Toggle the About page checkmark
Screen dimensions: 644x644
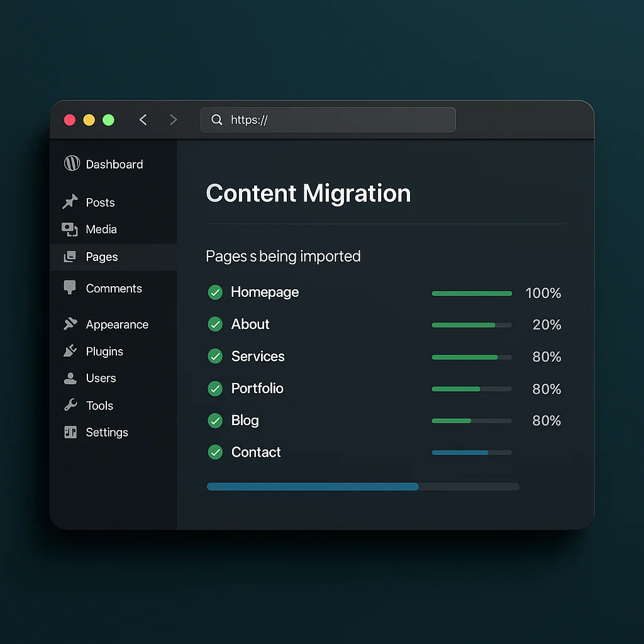[215, 325]
